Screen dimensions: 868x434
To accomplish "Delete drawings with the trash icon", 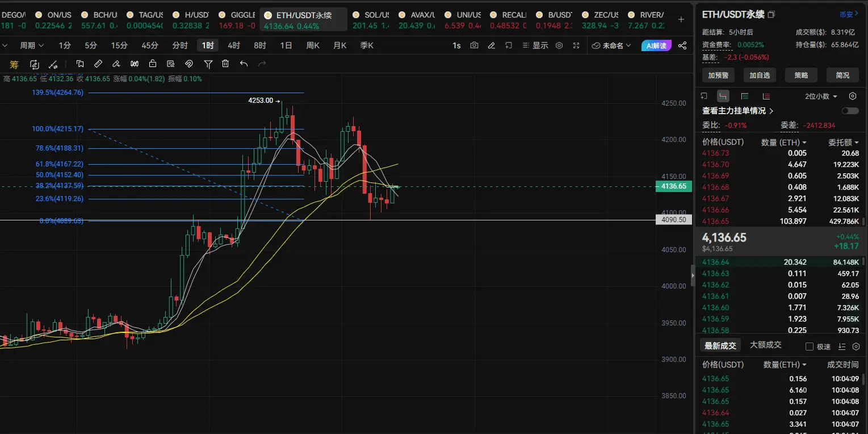I will 225,64.
